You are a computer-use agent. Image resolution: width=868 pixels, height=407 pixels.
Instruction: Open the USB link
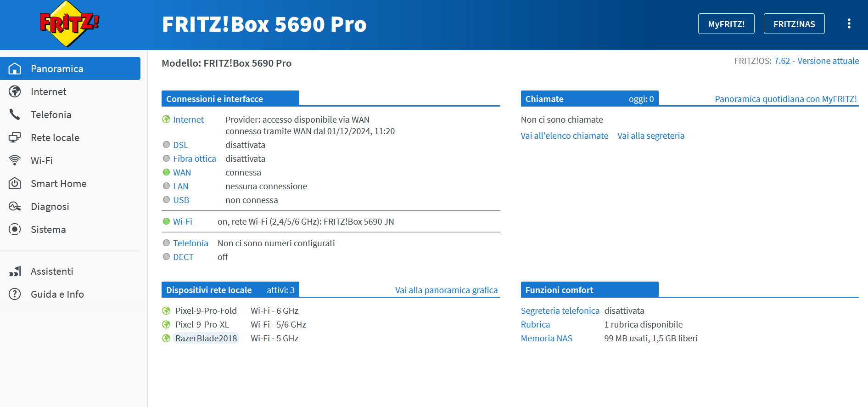181,200
